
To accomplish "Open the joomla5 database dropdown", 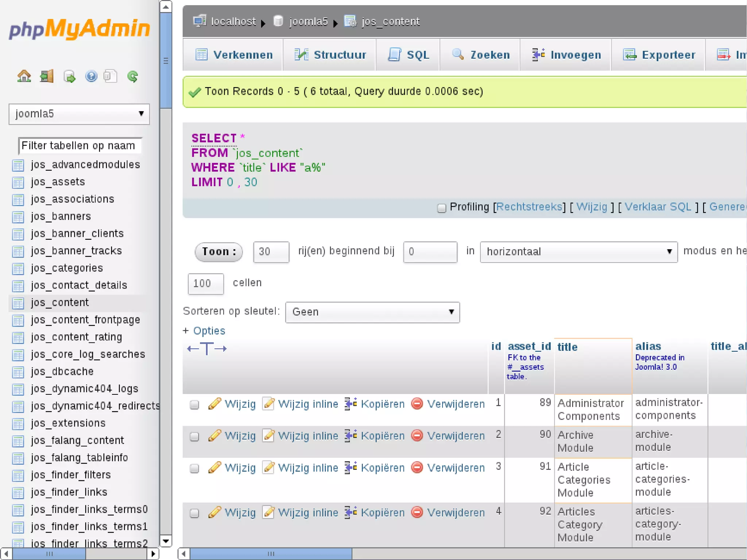I will click(79, 114).
